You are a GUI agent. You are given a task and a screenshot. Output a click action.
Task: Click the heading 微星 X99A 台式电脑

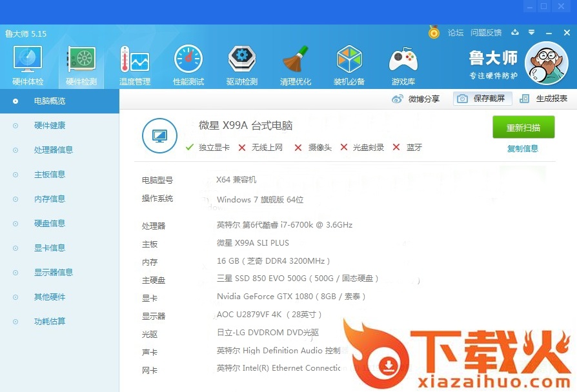pyautogui.click(x=245, y=126)
